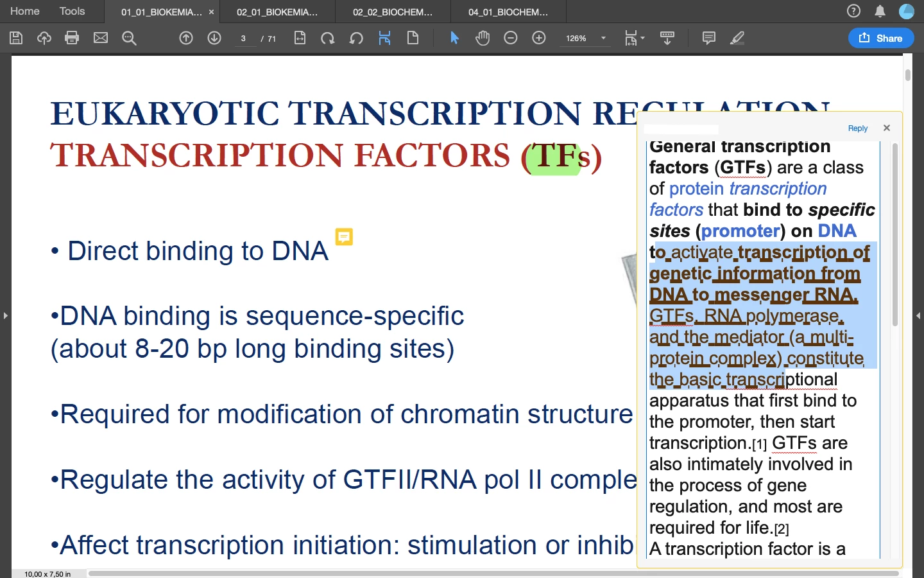924x578 pixels.
Task: Click the comment popup vertical scrollbar
Action: (895, 234)
